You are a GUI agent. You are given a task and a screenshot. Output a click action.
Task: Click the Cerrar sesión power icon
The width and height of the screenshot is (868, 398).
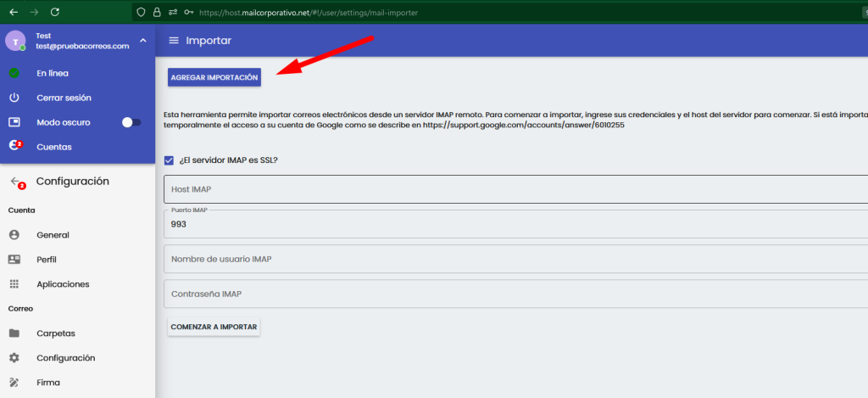14,98
